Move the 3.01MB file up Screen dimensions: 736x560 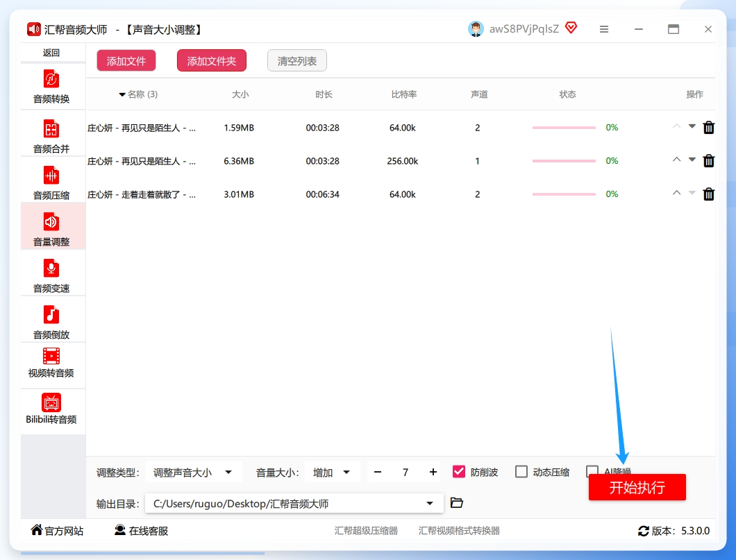(x=676, y=193)
